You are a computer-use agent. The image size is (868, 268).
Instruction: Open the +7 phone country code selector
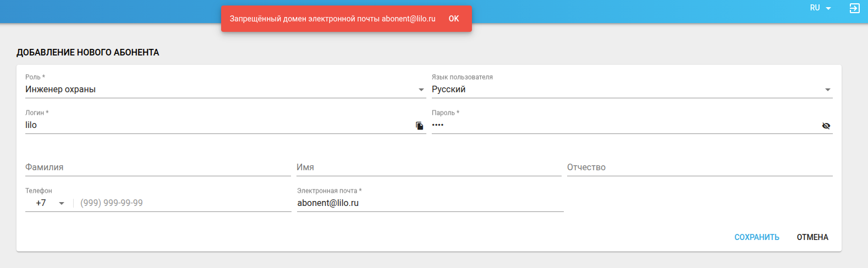coord(50,203)
